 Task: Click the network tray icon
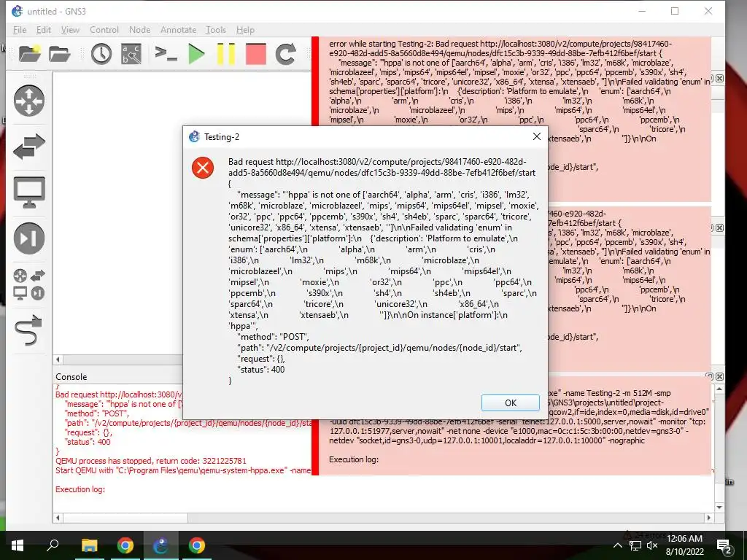pos(635,545)
